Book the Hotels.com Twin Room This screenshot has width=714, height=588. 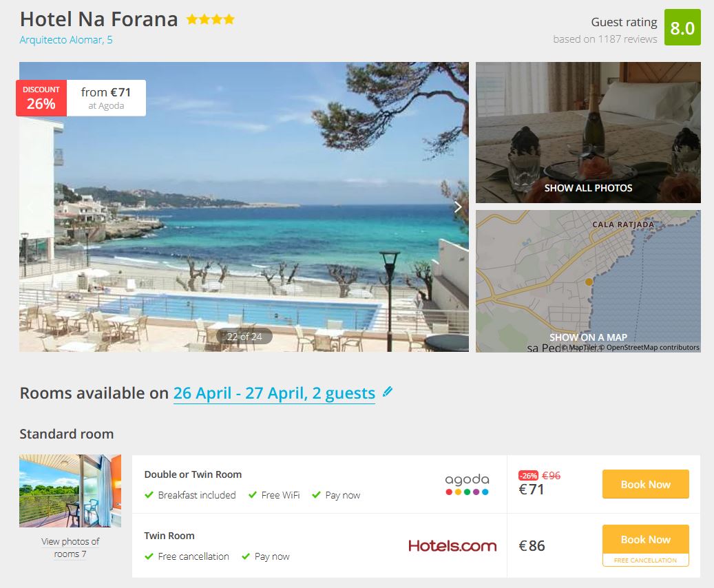(x=645, y=539)
